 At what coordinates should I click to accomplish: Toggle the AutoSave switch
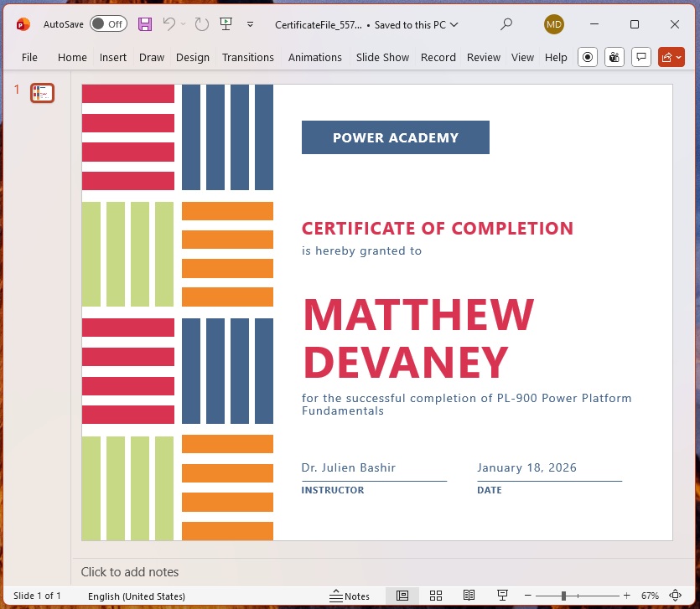tap(108, 24)
